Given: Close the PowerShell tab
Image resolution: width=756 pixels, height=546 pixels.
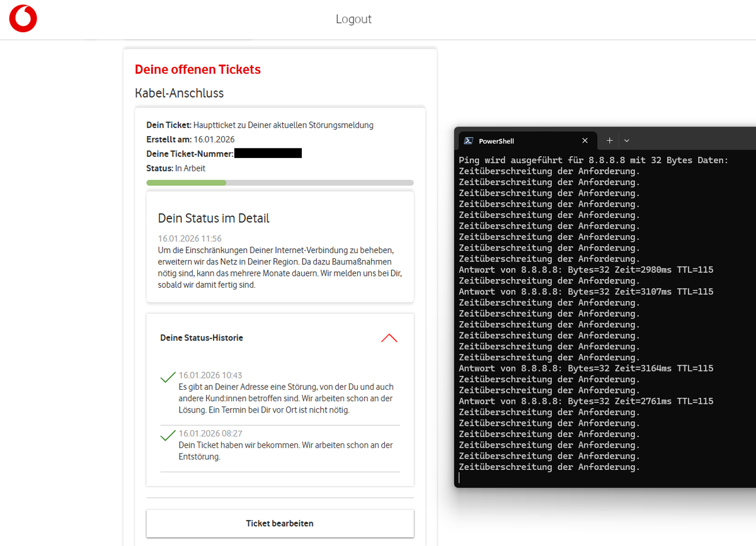Looking at the screenshot, I should point(585,140).
